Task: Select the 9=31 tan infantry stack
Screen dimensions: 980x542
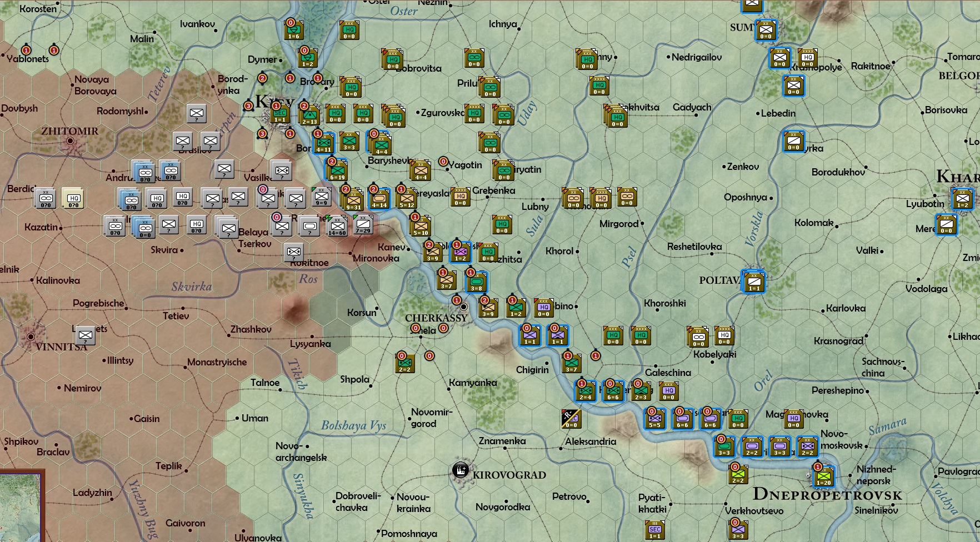Action: click(353, 200)
